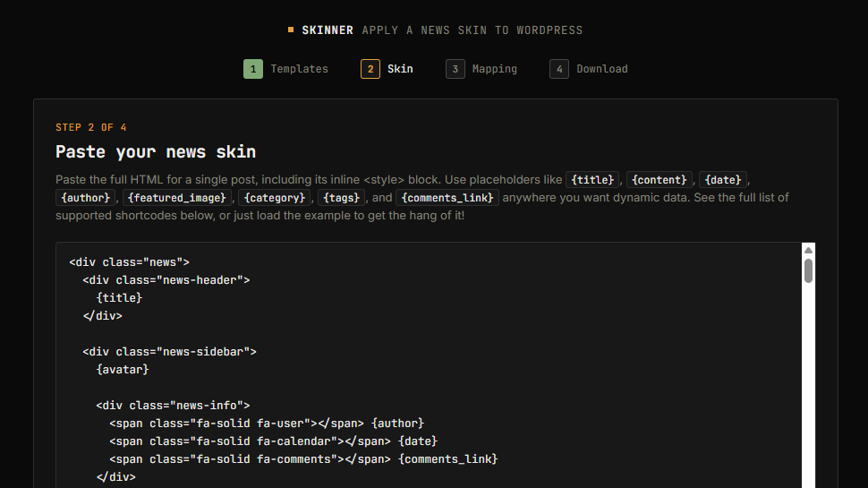Click the 'APPLY A NEWS SKIN TO WORDPRESS' tagline
868x488 pixels.
coord(472,30)
